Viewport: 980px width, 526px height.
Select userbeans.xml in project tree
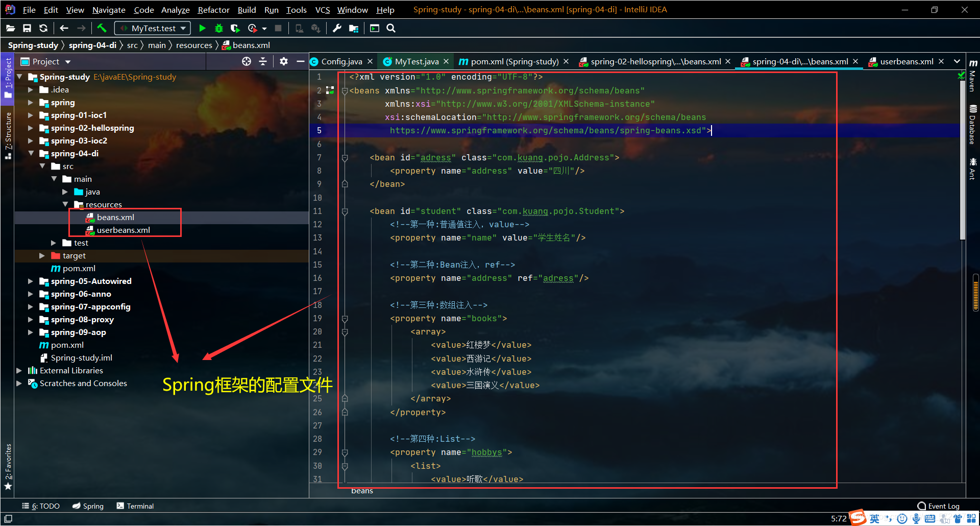[124, 230]
